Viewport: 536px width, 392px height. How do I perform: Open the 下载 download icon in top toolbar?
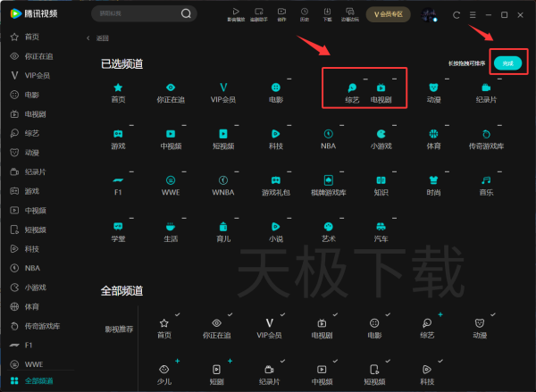[328, 14]
